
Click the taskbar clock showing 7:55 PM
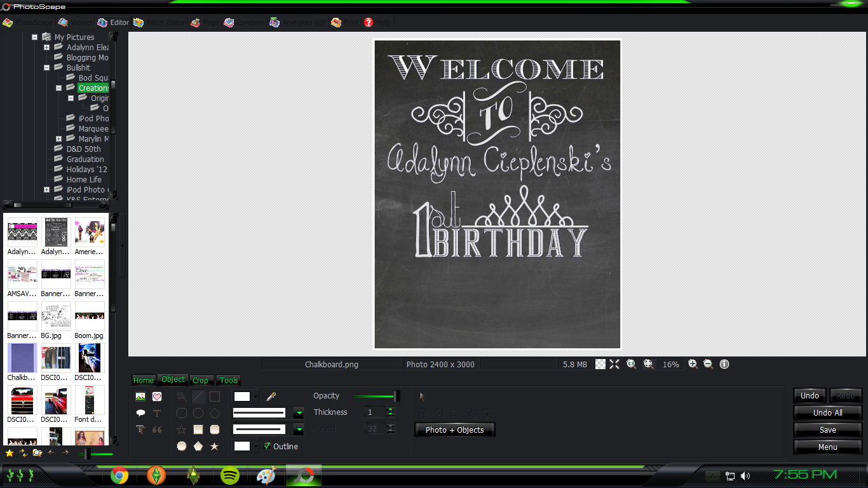coord(805,474)
